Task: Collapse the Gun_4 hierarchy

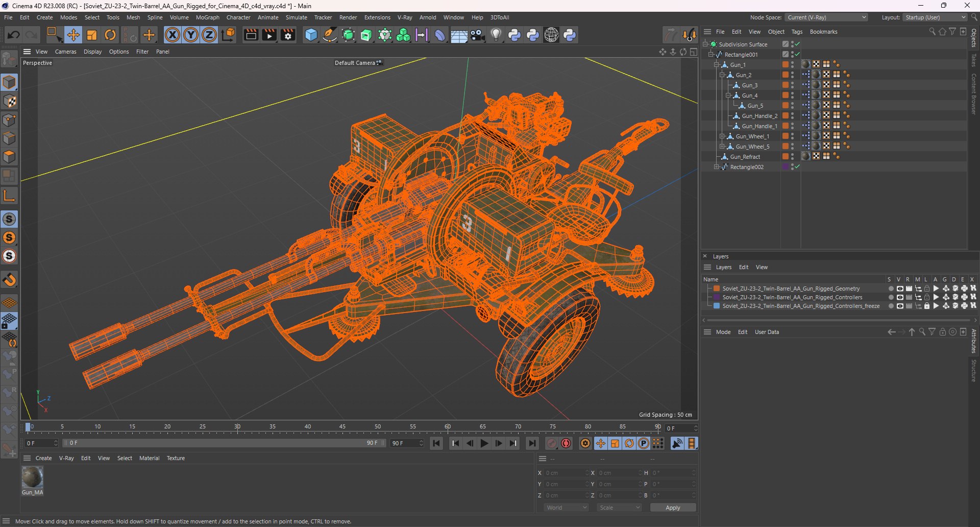Action: [x=728, y=95]
